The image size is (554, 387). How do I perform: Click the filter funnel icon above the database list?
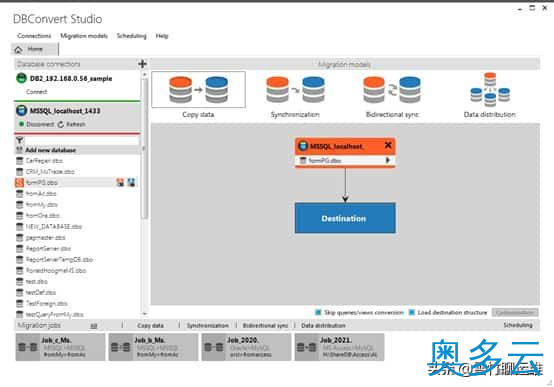[x=19, y=140]
